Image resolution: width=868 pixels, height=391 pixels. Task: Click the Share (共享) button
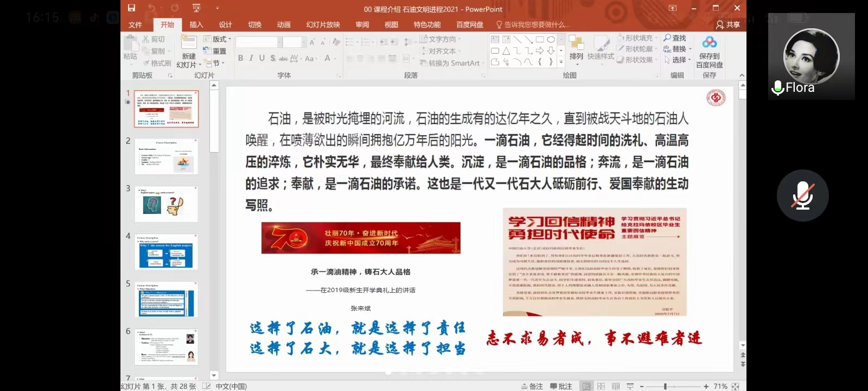728,24
